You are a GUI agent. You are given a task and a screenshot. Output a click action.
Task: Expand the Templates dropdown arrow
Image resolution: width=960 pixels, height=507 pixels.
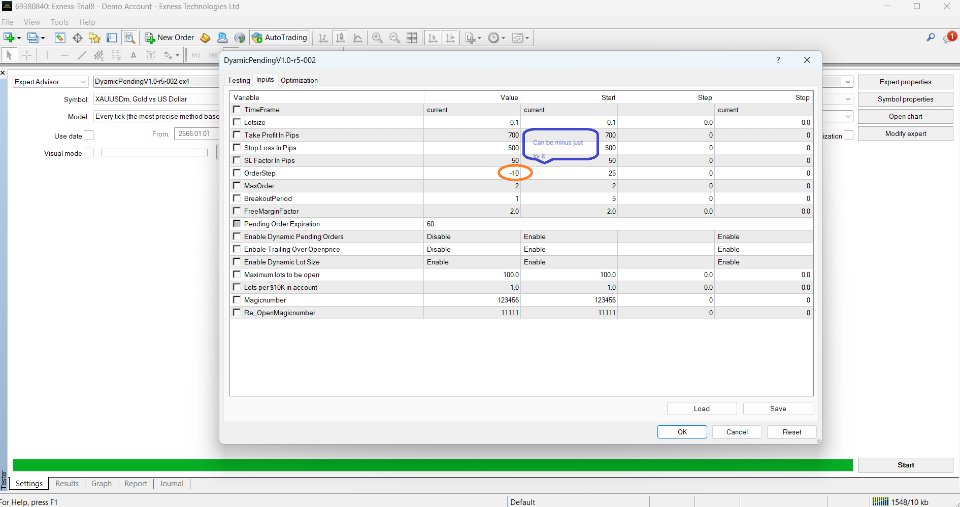click(x=527, y=38)
